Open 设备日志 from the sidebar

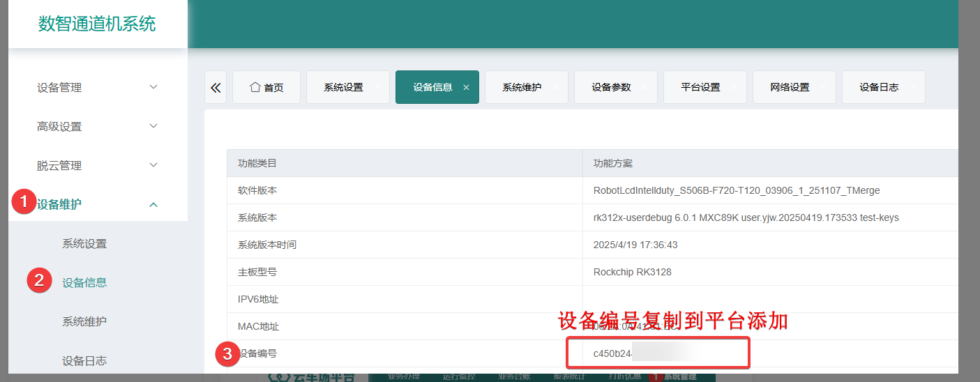tap(84, 361)
